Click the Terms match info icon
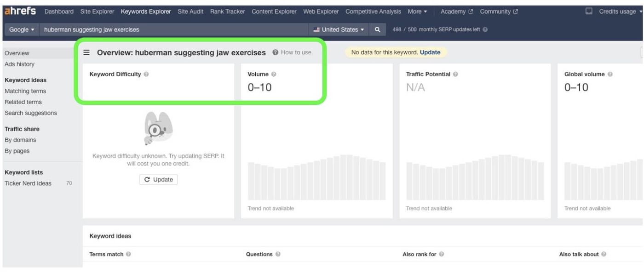This screenshot has width=644, height=273. [x=128, y=254]
